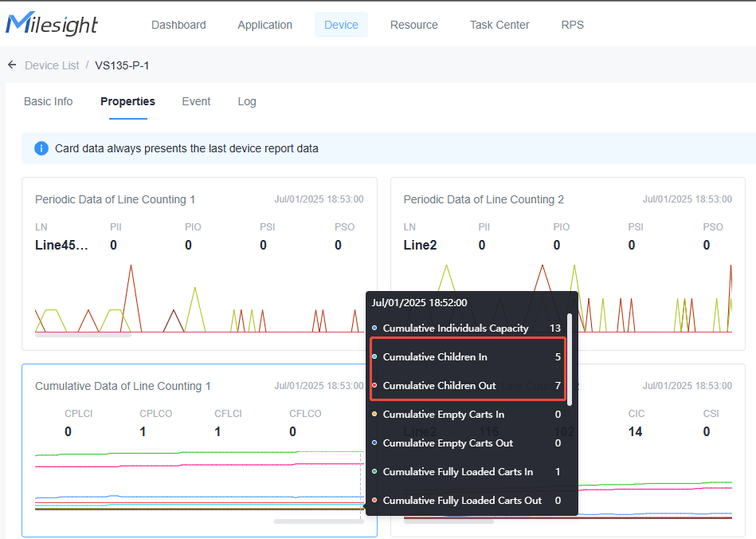Select the Device menu item
Screen dimensions: 756x539
click(x=342, y=25)
